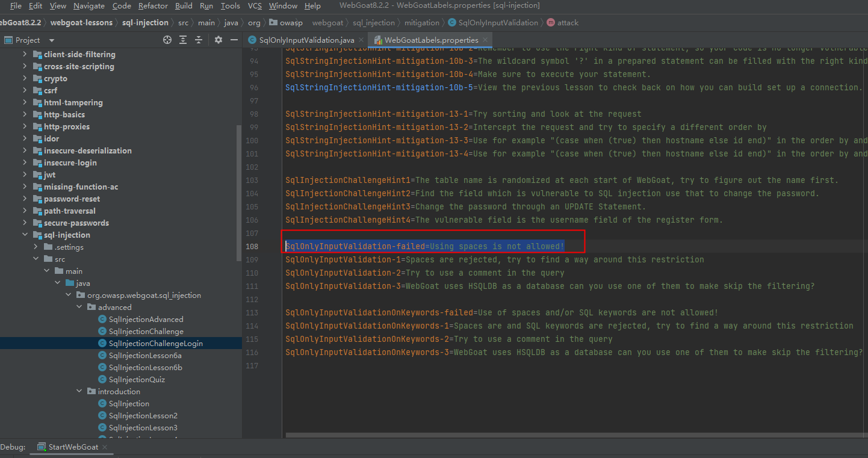Click sql-injection breadcrumb item
The height and width of the screenshot is (458, 868).
(x=145, y=22)
